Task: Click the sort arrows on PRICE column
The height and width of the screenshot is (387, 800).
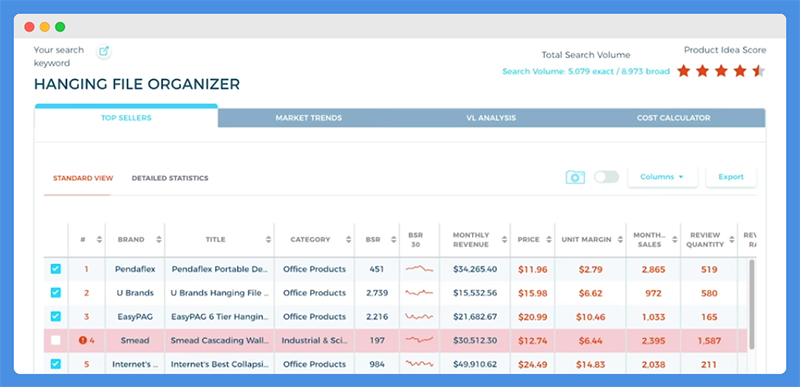Action: [x=548, y=240]
